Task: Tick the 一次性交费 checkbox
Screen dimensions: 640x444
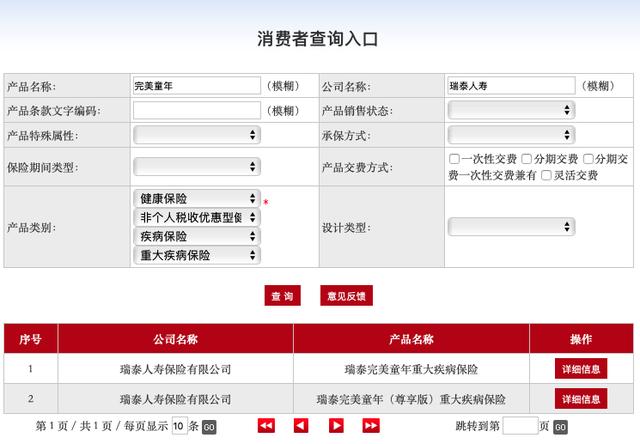Action: pos(454,159)
